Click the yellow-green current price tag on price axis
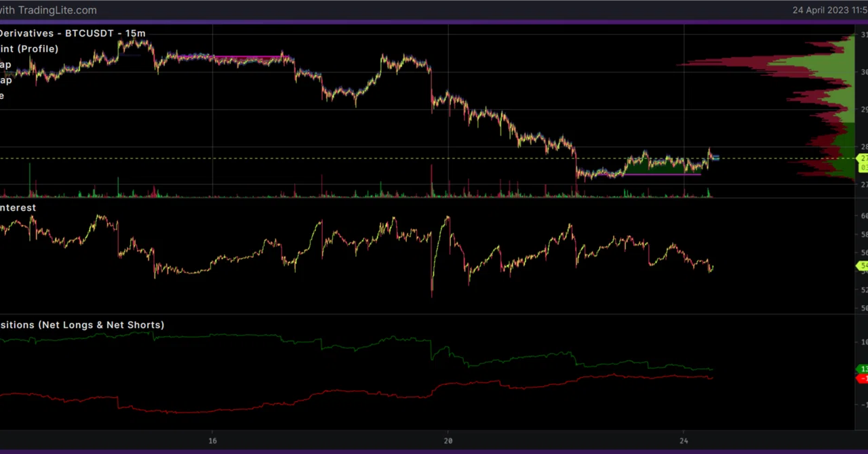Image resolution: width=868 pixels, height=454 pixels. point(863,163)
